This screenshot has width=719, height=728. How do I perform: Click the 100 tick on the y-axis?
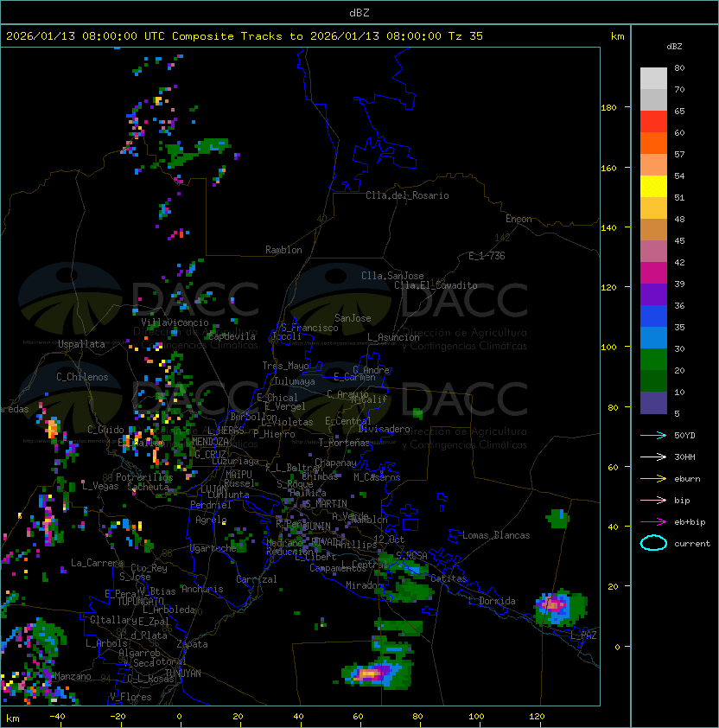(x=608, y=348)
